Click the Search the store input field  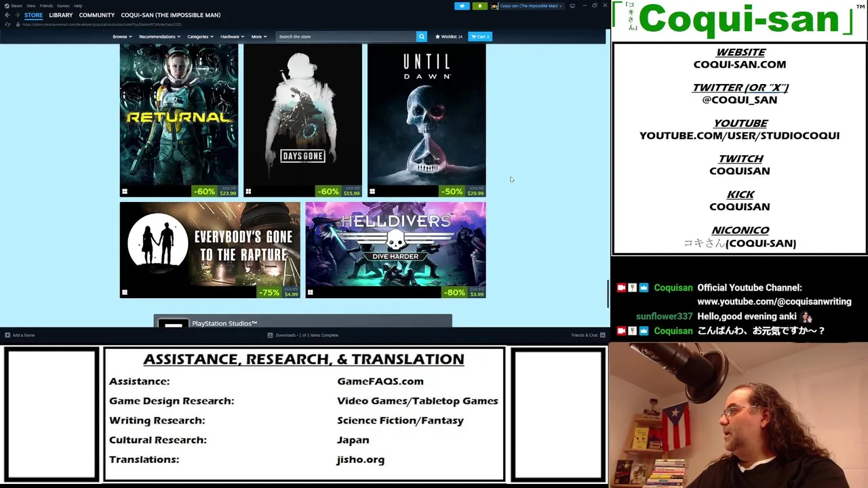(x=345, y=37)
